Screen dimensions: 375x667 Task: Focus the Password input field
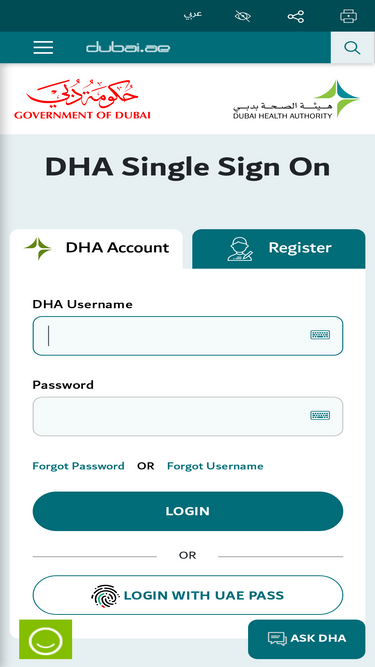188,416
